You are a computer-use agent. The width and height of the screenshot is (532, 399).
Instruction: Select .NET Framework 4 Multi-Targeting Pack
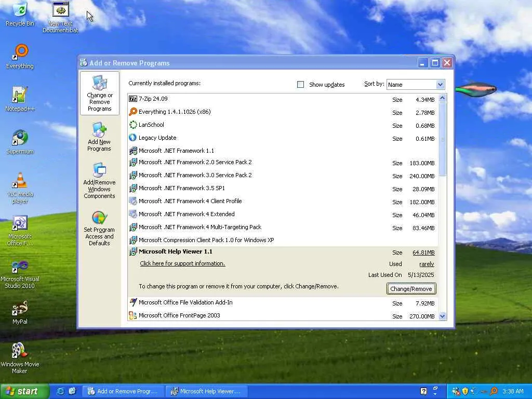coord(283,228)
